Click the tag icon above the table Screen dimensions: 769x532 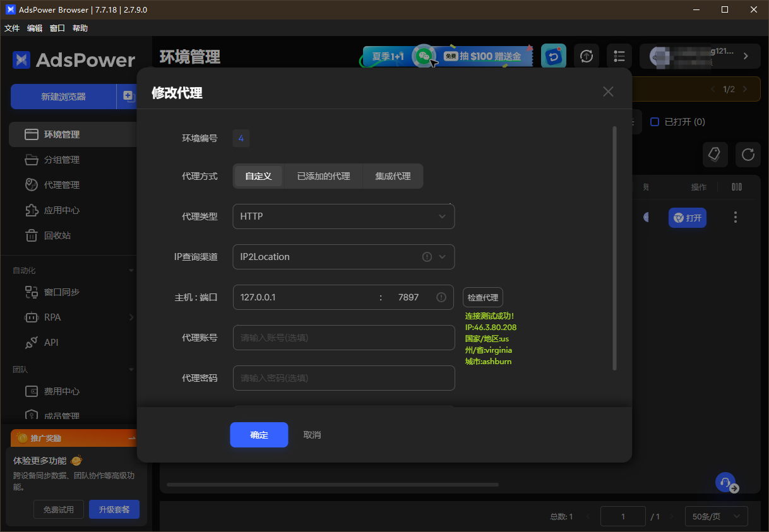715,154
